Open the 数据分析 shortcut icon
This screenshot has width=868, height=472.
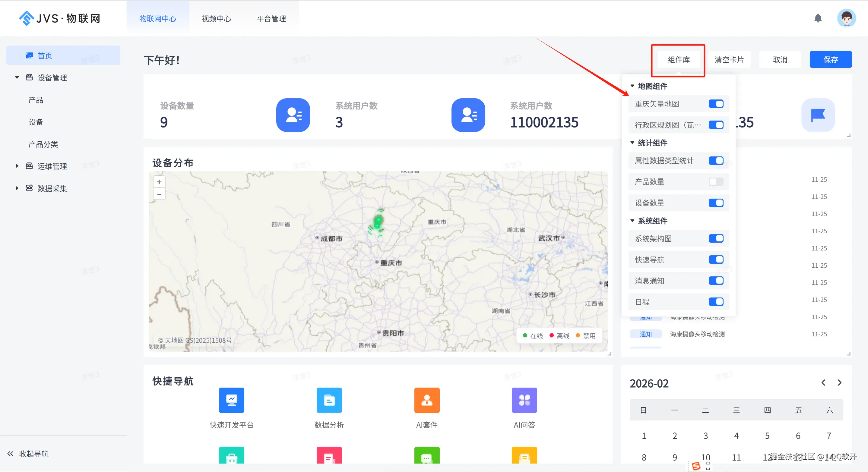[329, 400]
